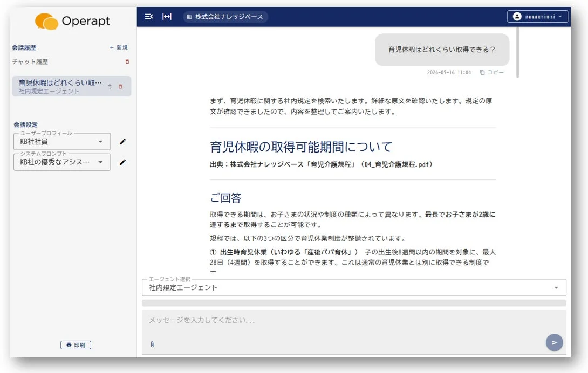Click the 育児休暇の取得可能期間について heading
The width and height of the screenshot is (588, 373).
[301, 147]
